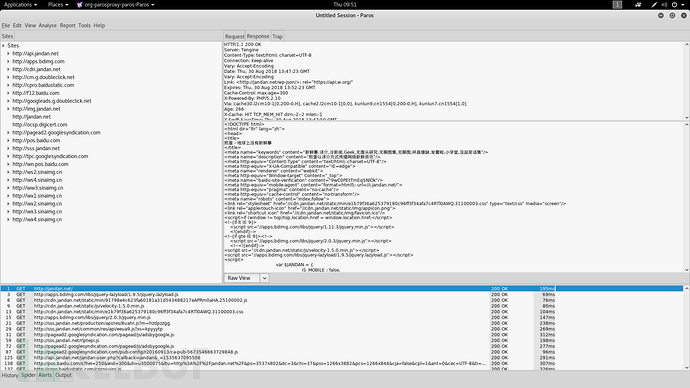Screen dimensions: 690x388
Task: Expand the http://cpro.baidustatic.com node
Action: click(x=8, y=85)
